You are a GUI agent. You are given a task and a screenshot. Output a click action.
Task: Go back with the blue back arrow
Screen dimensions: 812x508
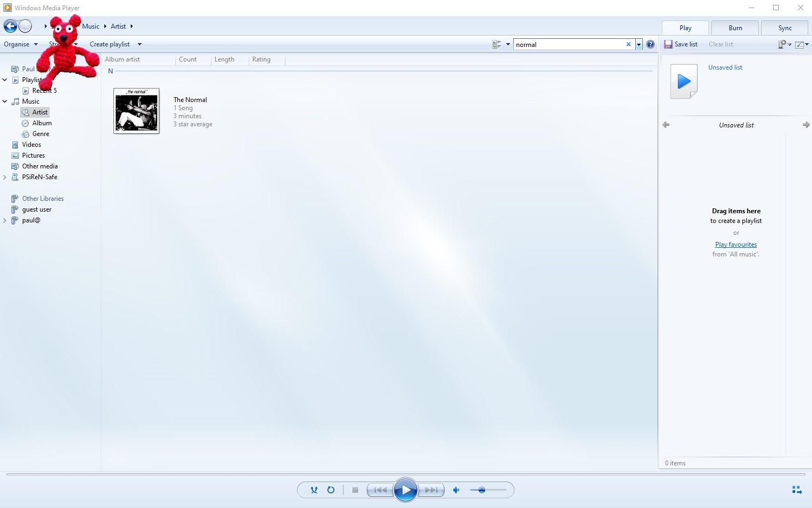10,26
